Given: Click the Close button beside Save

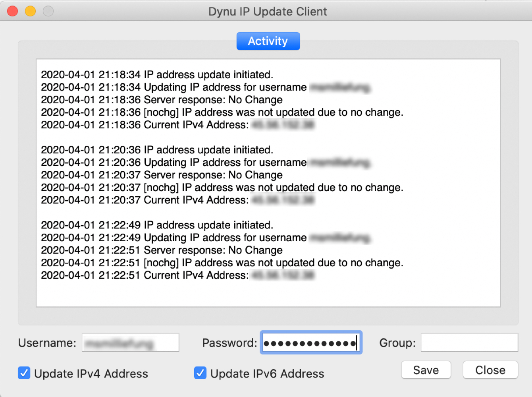Looking at the screenshot, I should (490, 370).
